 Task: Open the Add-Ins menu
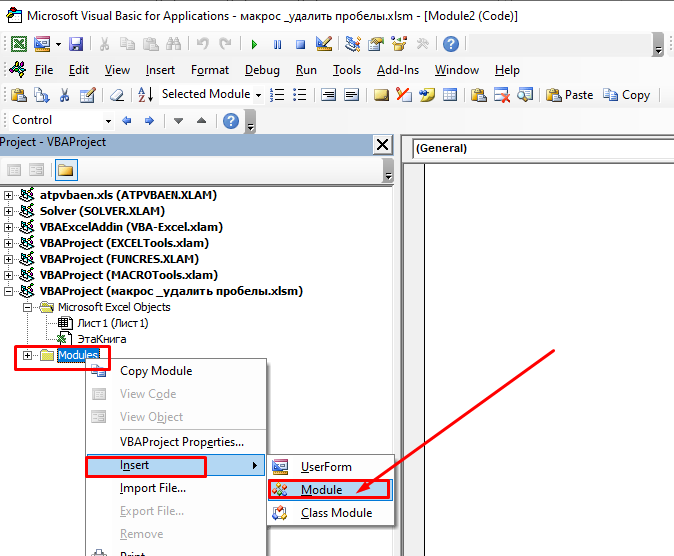(x=398, y=70)
